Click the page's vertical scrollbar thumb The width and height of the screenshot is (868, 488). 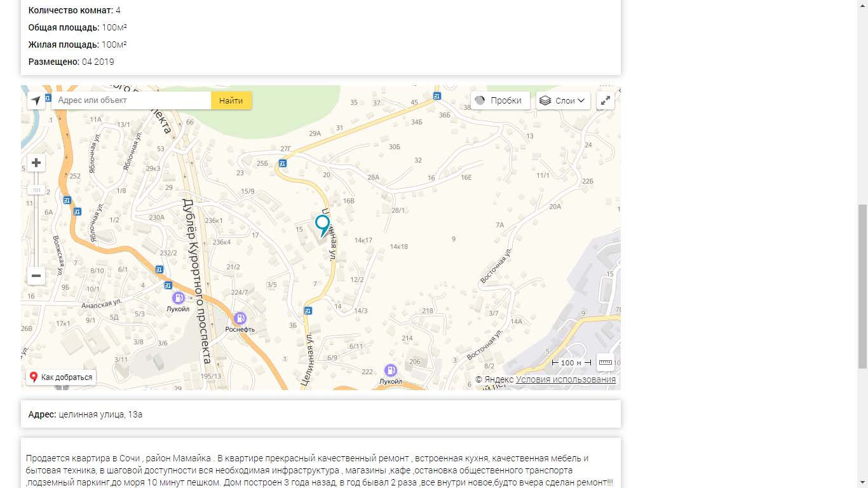862,286
